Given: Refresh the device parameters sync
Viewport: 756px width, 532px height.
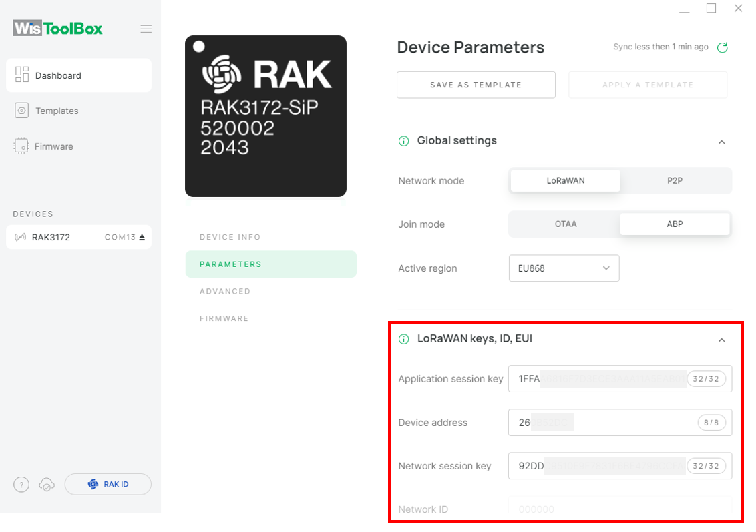Looking at the screenshot, I should 722,47.
